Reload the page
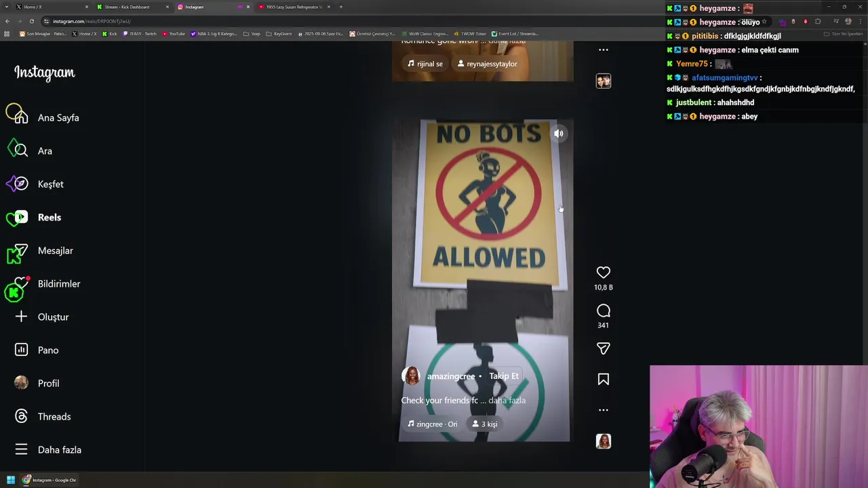 click(x=31, y=21)
